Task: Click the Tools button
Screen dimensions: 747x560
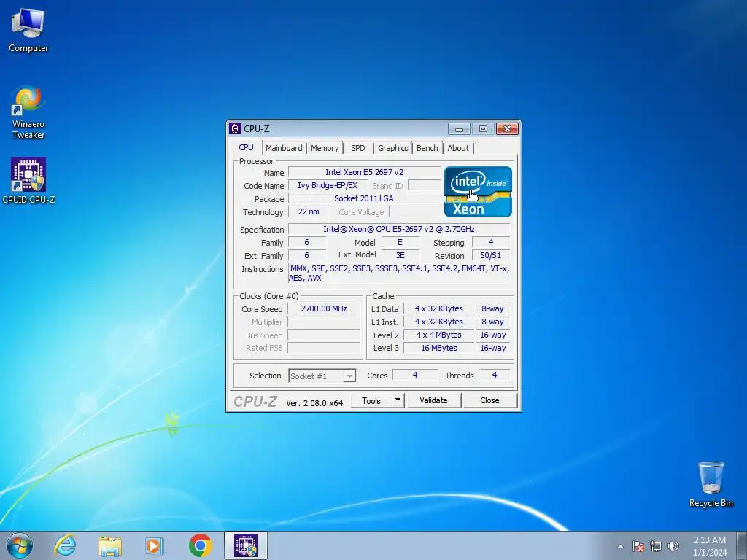Action: 371,401
